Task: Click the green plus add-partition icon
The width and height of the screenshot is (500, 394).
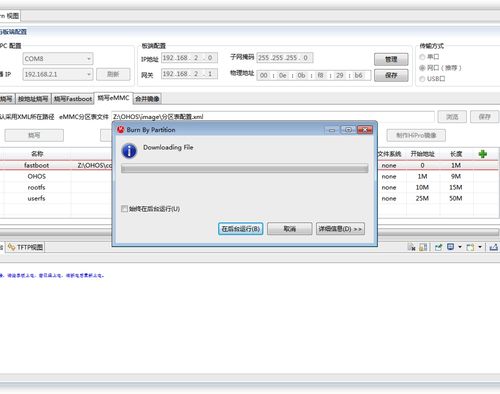Action: click(x=482, y=154)
